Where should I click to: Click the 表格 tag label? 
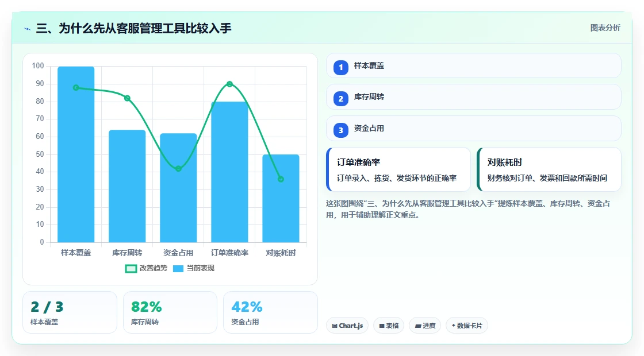click(x=392, y=326)
